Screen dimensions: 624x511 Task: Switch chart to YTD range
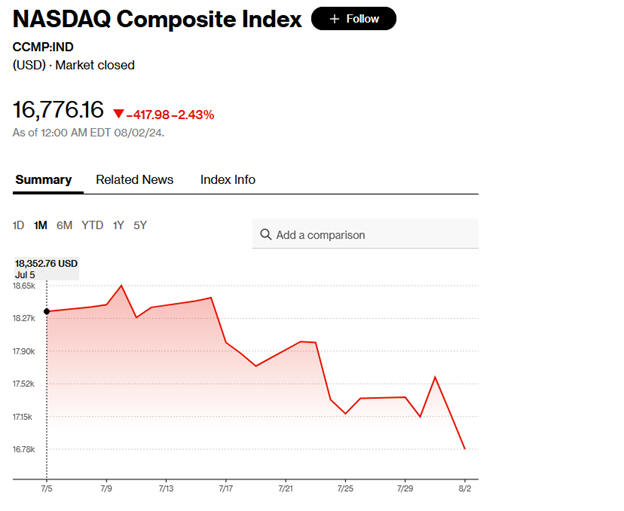tap(92, 225)
